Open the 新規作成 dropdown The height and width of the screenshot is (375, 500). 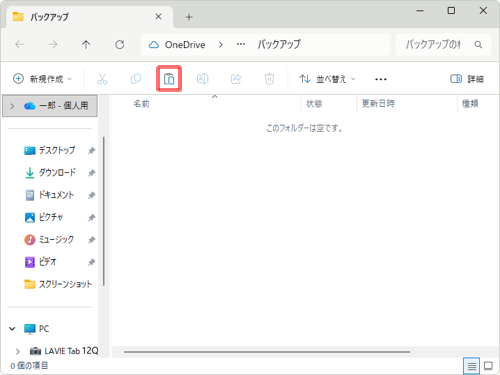[x=42, y=79]
